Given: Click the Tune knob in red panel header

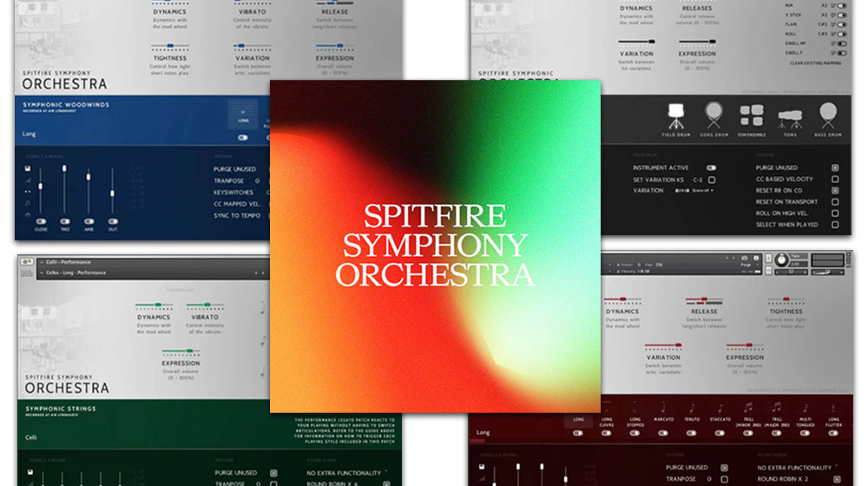Looking at the screenshot, I should coord(782,259).
